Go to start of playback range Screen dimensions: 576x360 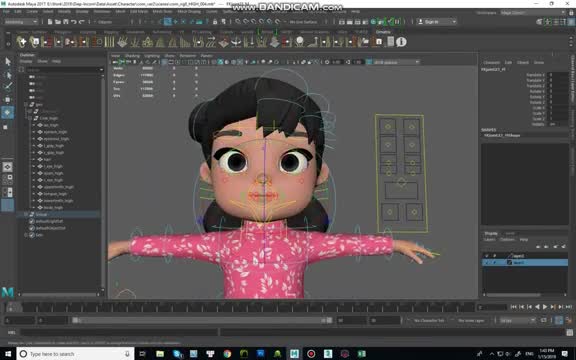514,307
